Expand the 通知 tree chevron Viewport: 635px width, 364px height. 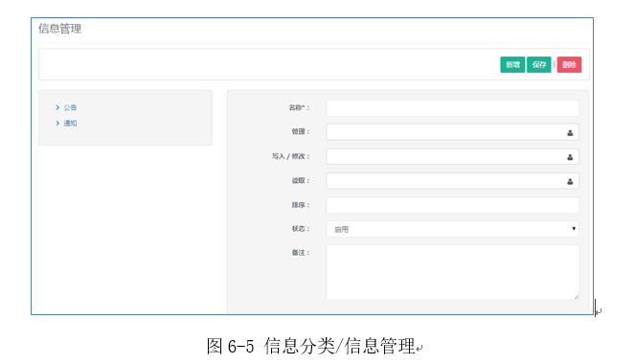[57, 123]
